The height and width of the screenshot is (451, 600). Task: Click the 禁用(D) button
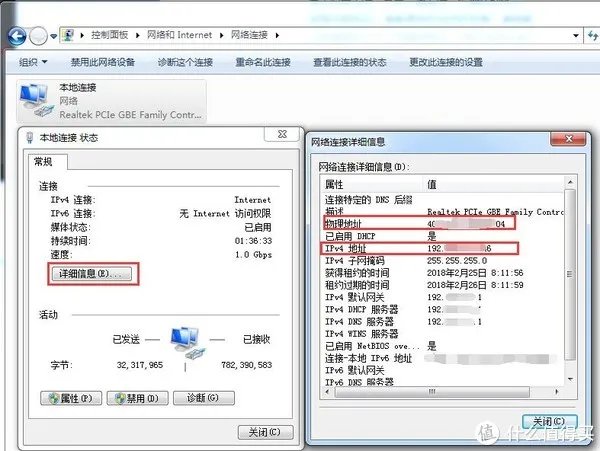click(137, 398)
